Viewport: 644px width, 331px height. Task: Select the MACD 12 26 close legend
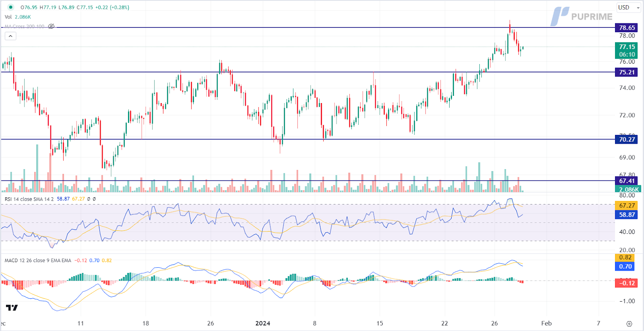[x=38, y=261]
